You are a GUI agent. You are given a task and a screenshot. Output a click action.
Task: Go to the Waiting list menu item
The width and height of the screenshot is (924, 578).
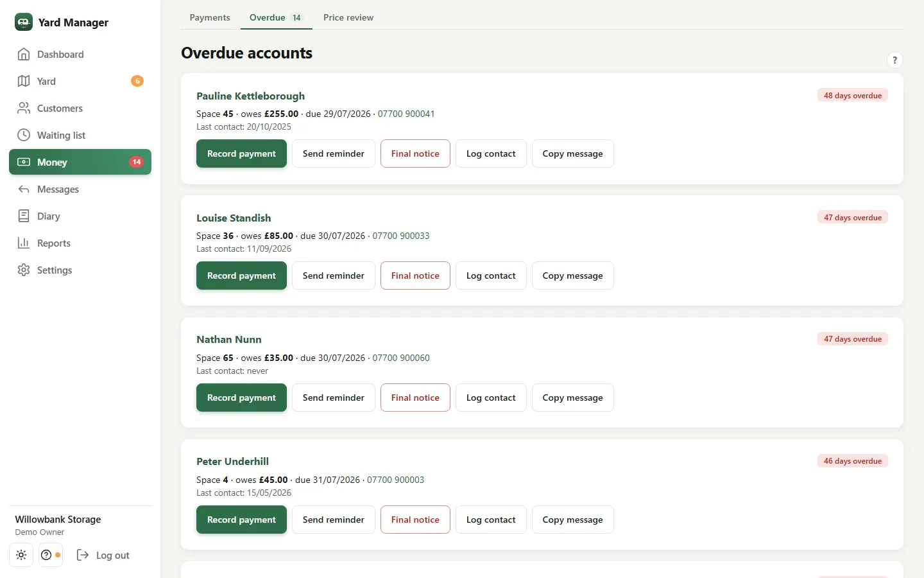click(x=80, y=136)
